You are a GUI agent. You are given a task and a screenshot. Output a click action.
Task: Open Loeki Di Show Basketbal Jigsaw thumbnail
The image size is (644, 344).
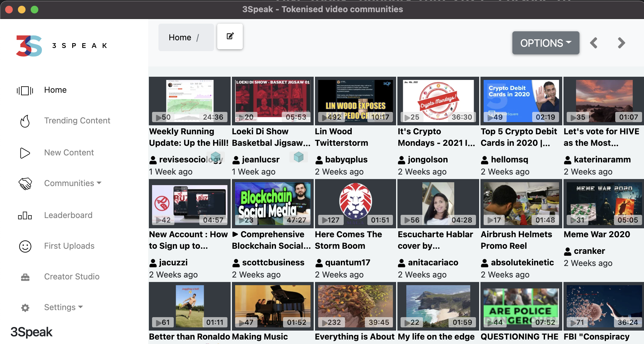272,101
